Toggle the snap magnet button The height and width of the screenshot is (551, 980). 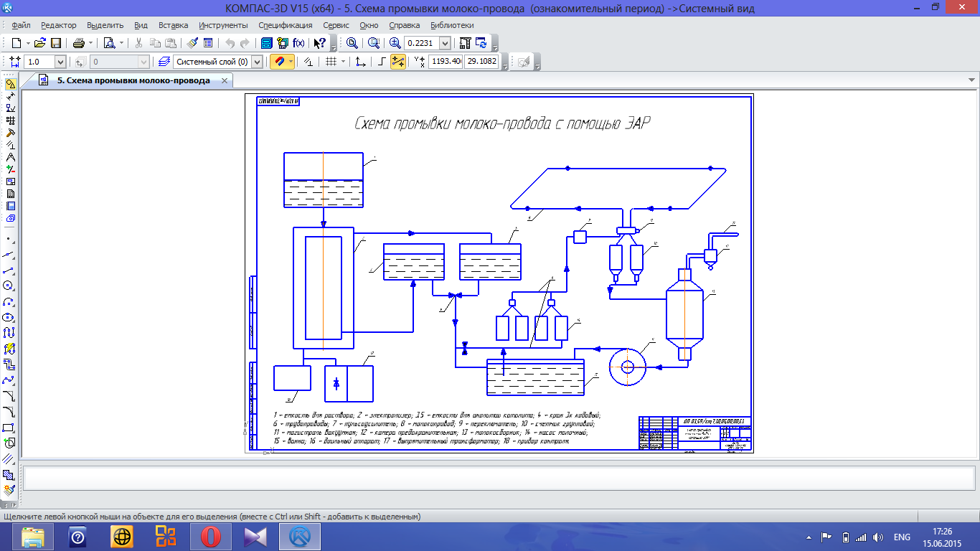pyautogui.click(x=278, y=62)
